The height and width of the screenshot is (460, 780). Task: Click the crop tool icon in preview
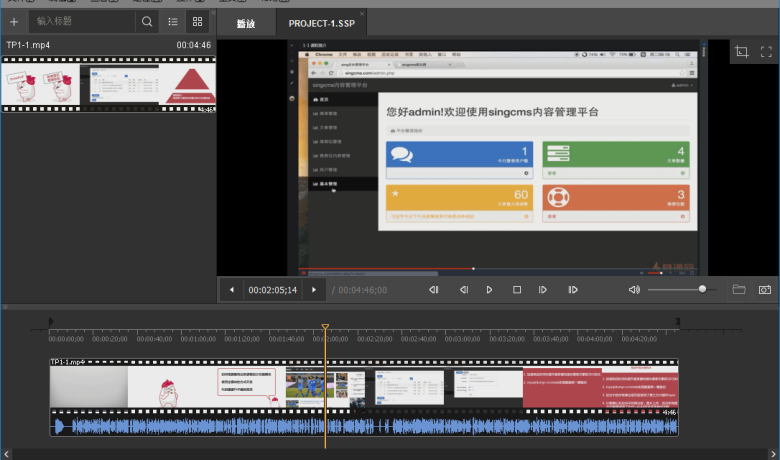tap(742, 51)
